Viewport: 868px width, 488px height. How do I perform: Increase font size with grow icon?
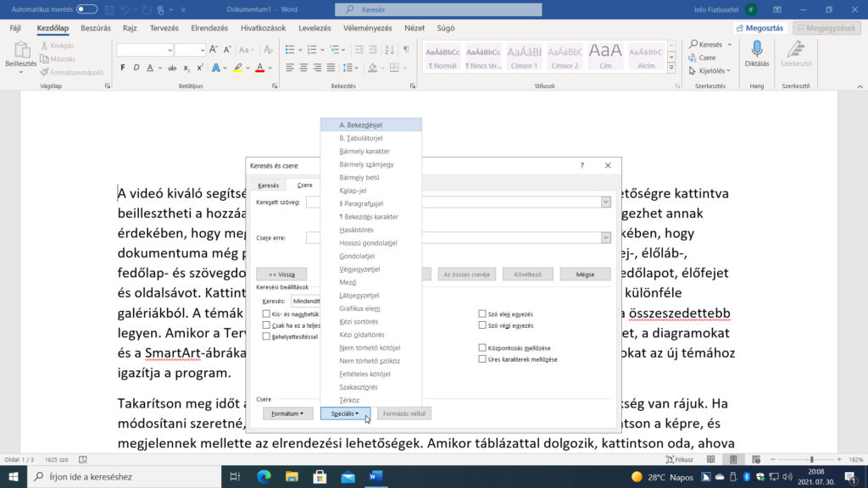(x=214, y=50)
